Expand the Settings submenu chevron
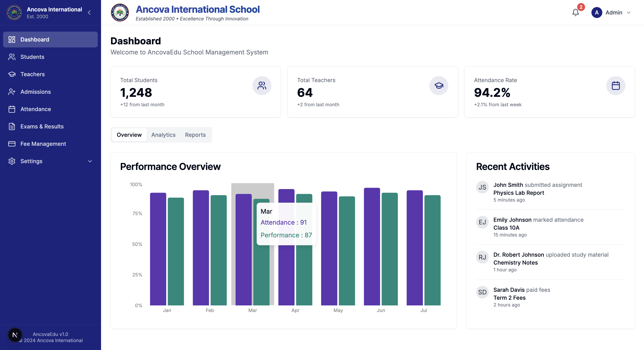 (x=90, y=161)
